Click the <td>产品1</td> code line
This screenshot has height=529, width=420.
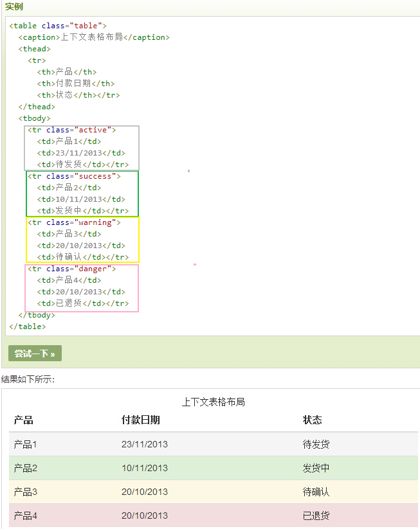tap(69, 141)
